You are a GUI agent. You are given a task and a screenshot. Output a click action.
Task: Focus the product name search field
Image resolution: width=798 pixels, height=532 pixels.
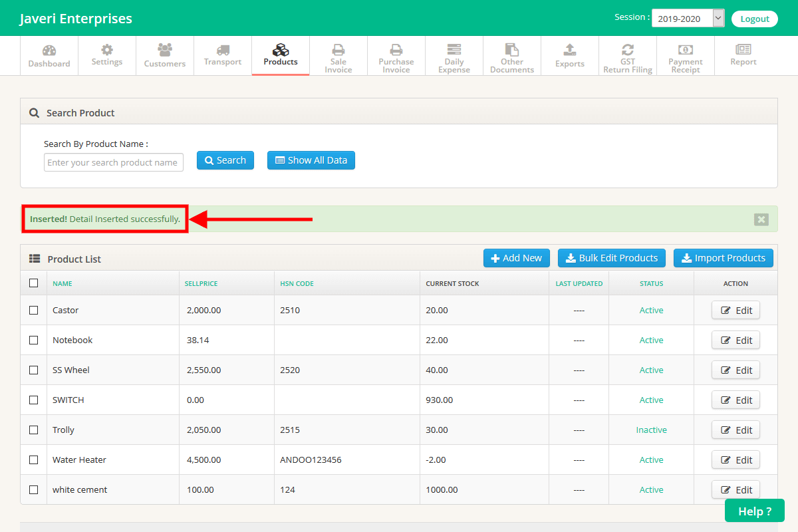(114, 162)
